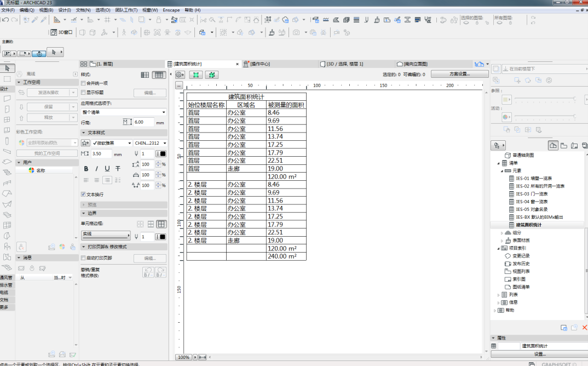Click the 方案设置... button

pos(460,74)
